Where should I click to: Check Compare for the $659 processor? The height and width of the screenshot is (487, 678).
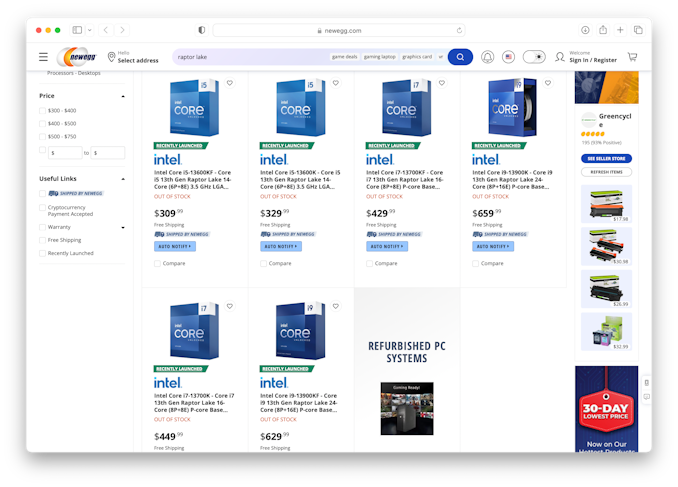(x=476, y=263)
